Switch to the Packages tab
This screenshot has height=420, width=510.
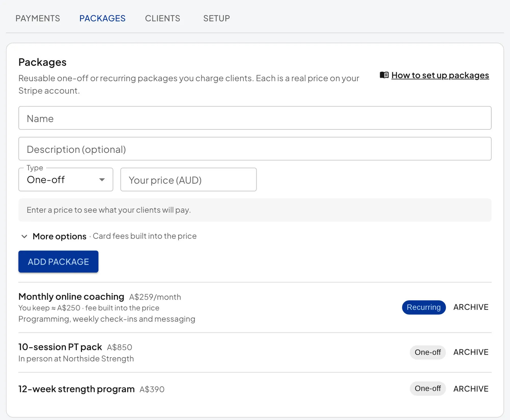point(102,18)
